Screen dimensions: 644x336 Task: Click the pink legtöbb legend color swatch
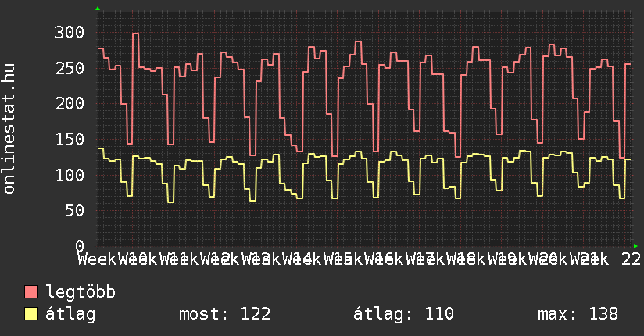(30, 292)
